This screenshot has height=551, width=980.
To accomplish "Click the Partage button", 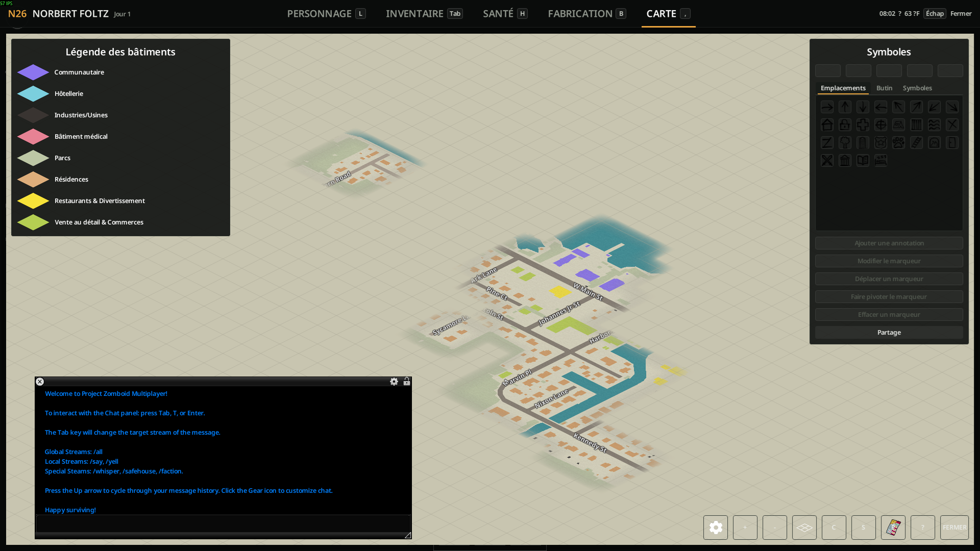I will tap(889, 332).
